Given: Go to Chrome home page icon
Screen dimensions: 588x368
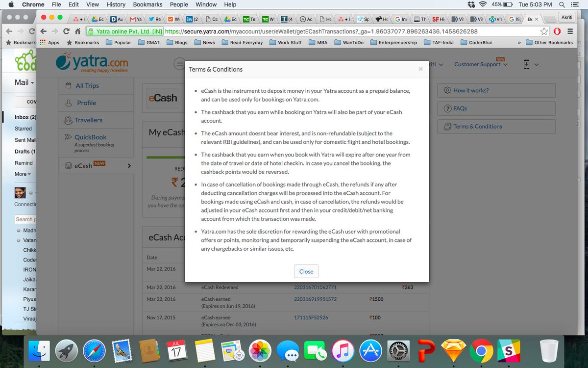Looking at the screenshot, I should pyautogui.click(x=78, y=31).
